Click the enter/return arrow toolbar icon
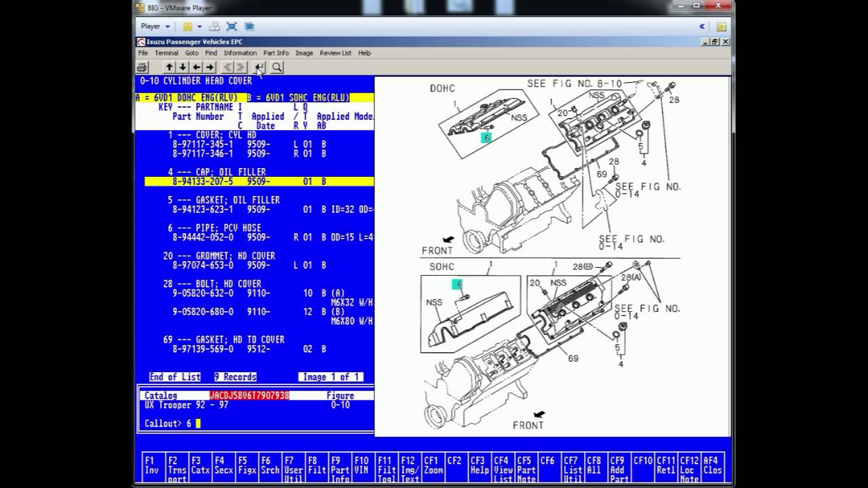The width and height of the screenshot is (868, 488). pyautogui.click(x=259, y=67)
